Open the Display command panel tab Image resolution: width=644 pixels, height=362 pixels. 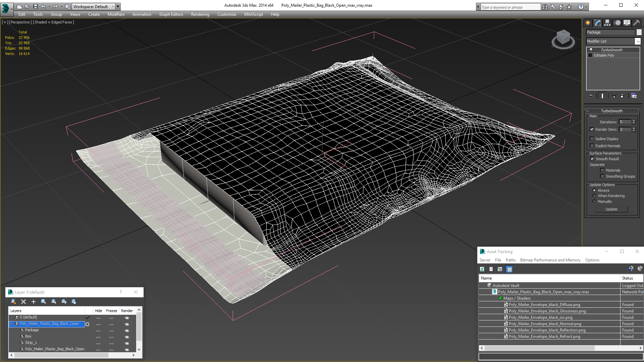(627, 23)
